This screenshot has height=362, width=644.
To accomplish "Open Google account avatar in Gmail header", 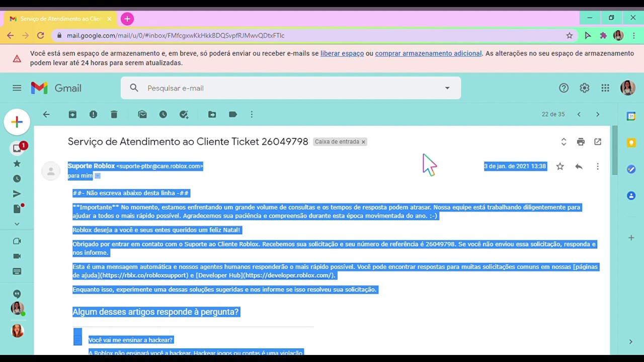I will point(627,88).
